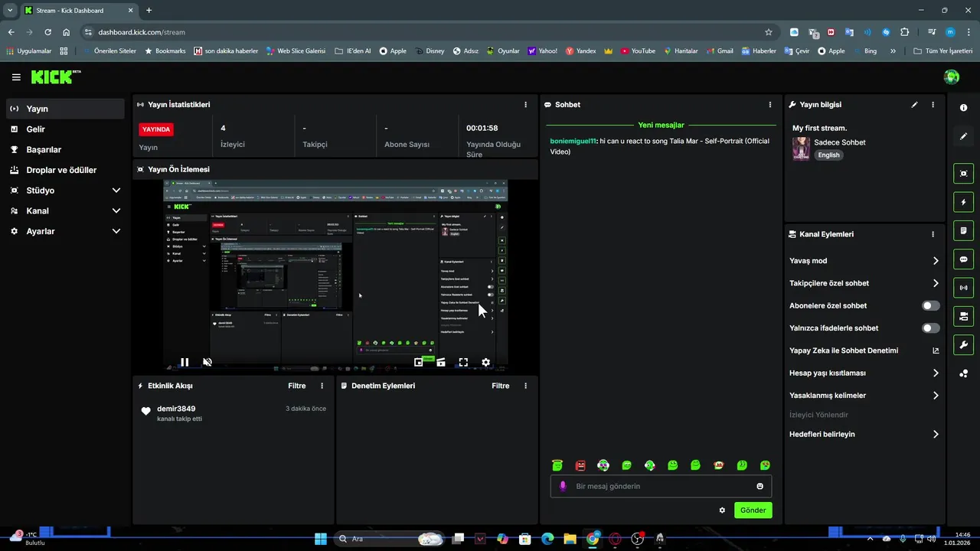Screen dimensions: 980x551
Task: Click the YAYINDA live badge
Action: [x=156, y=129]
